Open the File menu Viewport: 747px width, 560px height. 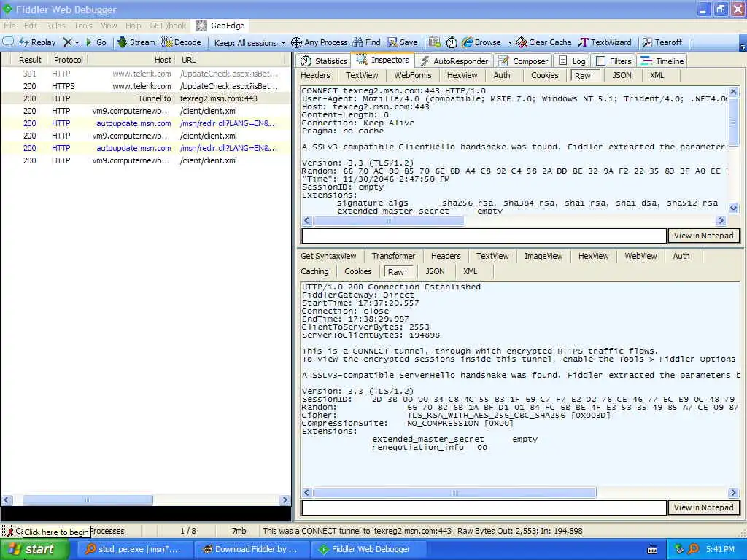coord(9,26)
